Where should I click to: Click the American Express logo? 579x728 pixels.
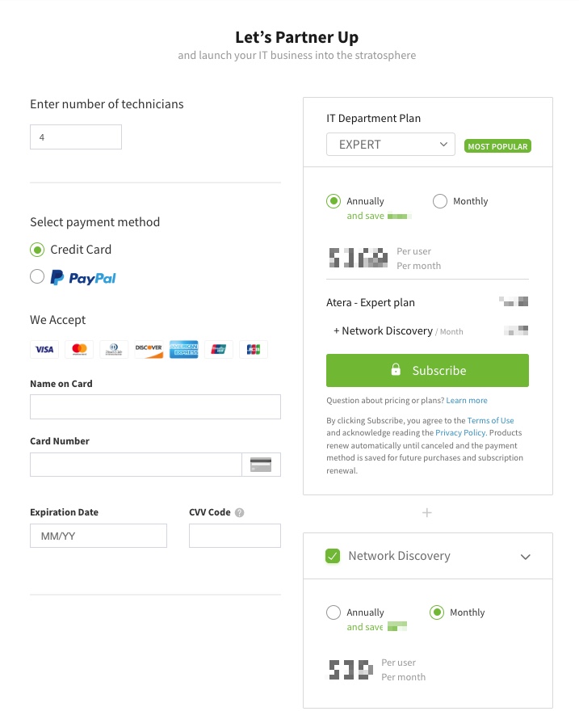[184, 349]
